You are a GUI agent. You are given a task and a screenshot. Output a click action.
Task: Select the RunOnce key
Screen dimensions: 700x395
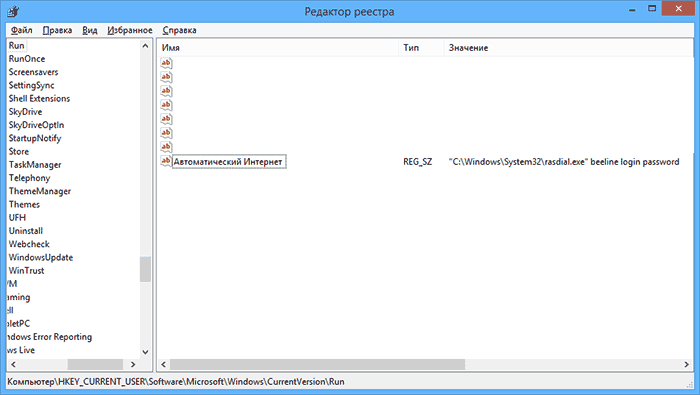pyautogui.click(x=27, y=59)
